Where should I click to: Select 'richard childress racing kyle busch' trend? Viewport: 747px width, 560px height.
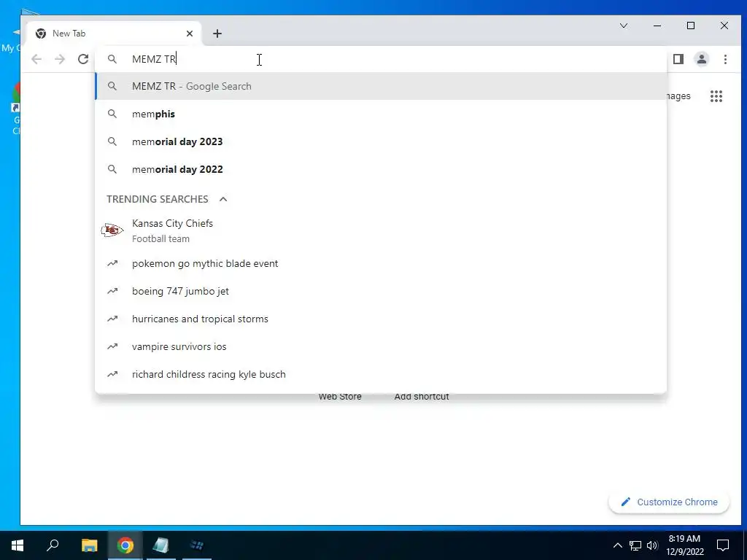pos(381,374)
